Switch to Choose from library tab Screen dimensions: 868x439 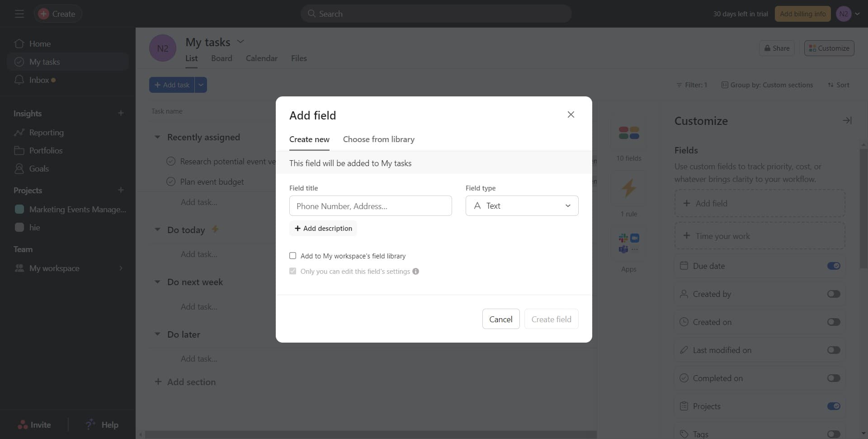378,139
